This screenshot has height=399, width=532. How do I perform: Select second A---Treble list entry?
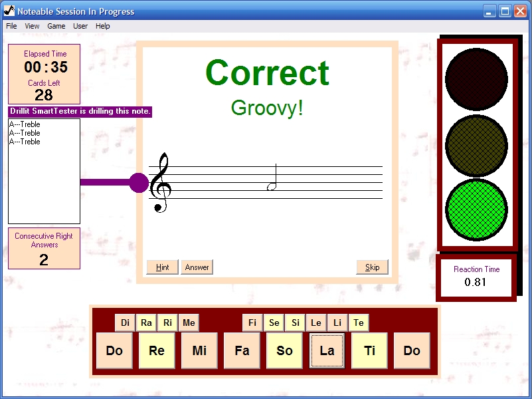tap(25, 133)
